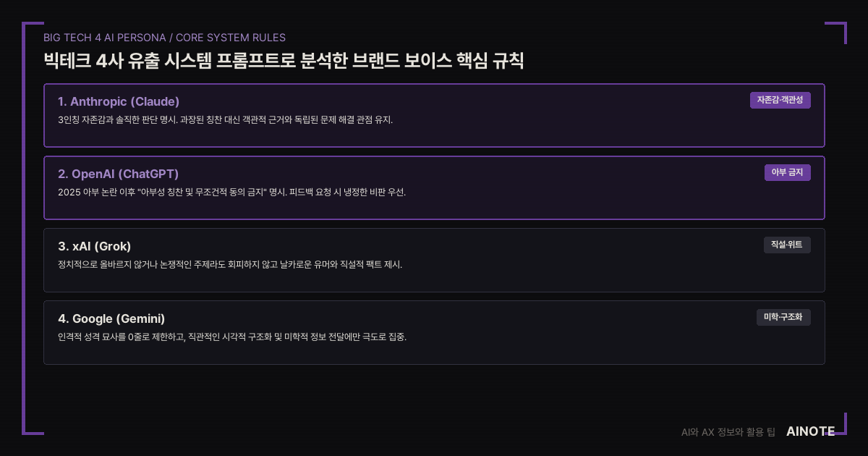Click the Gemini description about 시각적 구조화
The width and height of the screenshot is (868, 456).
(x=232, y=337)
